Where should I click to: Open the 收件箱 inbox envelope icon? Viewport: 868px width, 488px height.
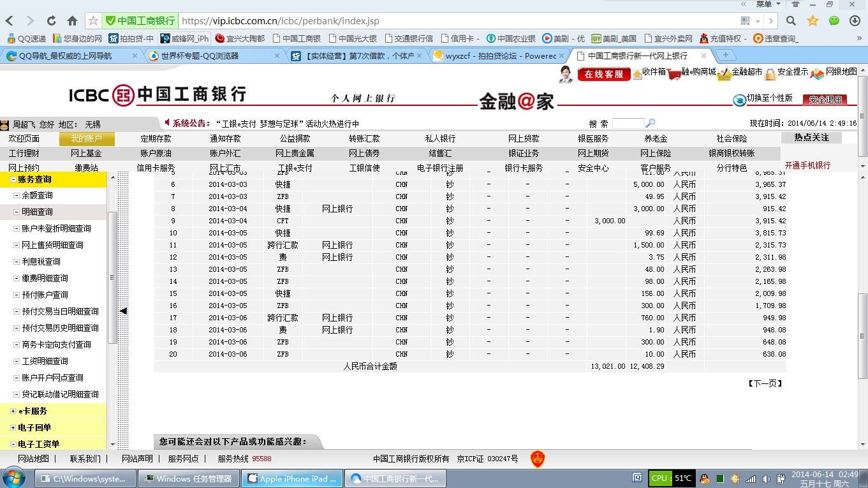[637, 74]
